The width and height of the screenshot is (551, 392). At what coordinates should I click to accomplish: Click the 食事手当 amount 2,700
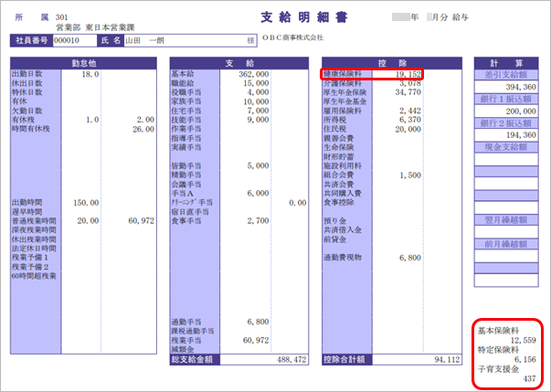(x=259, y=221)
